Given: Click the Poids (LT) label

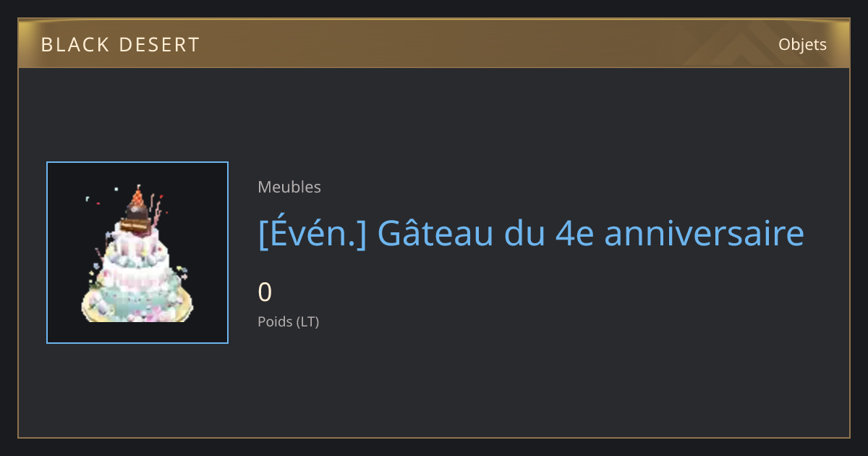Looking at the screenshot, I should click(288, 321).
